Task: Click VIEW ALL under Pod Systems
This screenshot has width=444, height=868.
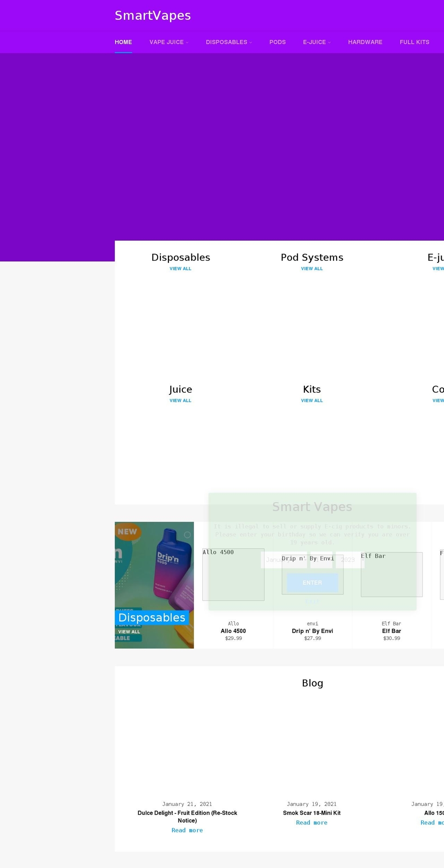Action: pos(312,269)
